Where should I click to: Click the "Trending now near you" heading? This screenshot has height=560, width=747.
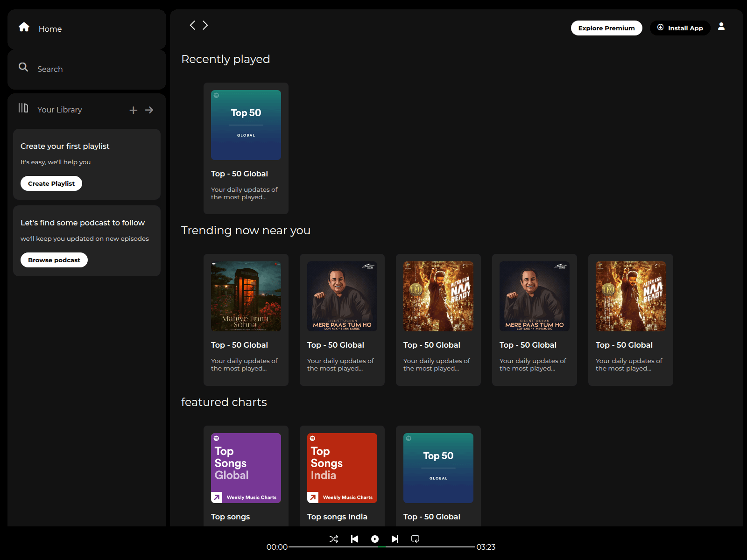tap(246, 231)
